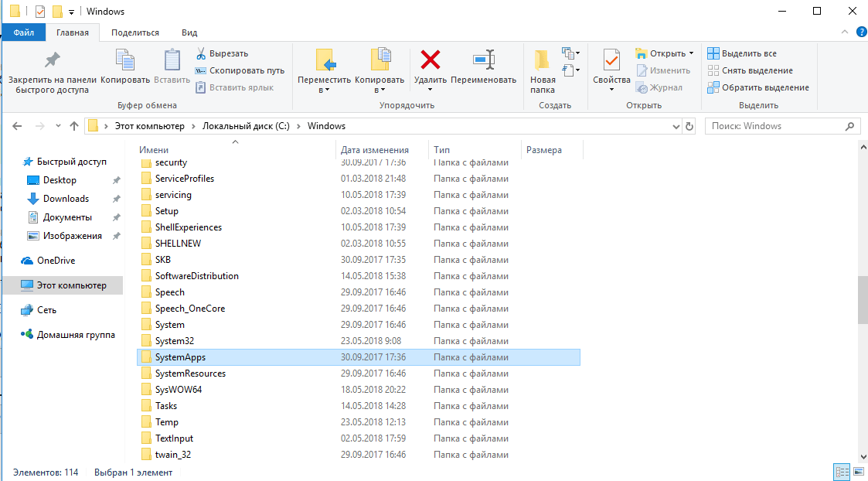Click red Удалить delete icon
The height and width of the screenshot is (481, 868).
pos(430,60)
